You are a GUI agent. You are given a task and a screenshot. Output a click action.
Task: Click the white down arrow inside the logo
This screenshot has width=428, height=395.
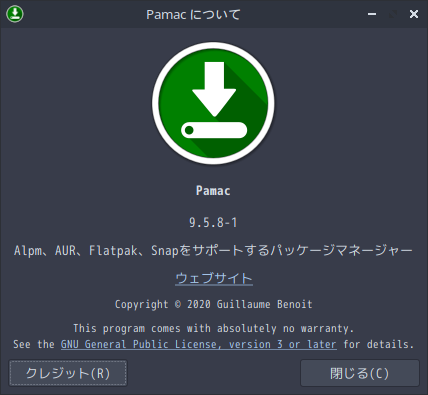click(x=214, y=89)
